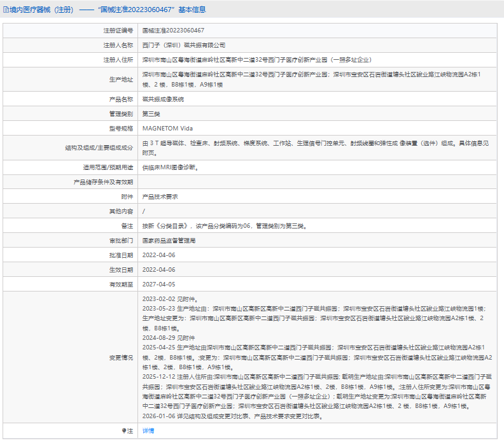Select the change entry 2023-02-02 见附件
Image resolution: width=504 pixels, height=443 pixels.
tap(171, 299)
